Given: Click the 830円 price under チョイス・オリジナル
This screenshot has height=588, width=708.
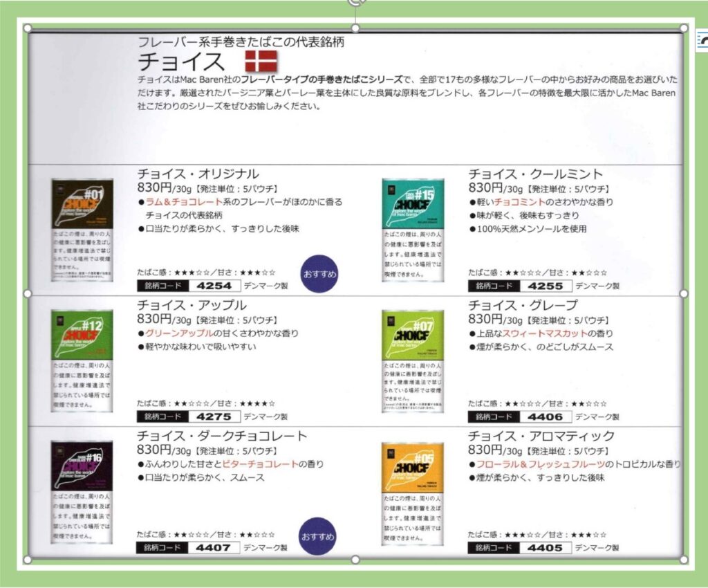Looking at the screenshot, I should coord(154,188).
